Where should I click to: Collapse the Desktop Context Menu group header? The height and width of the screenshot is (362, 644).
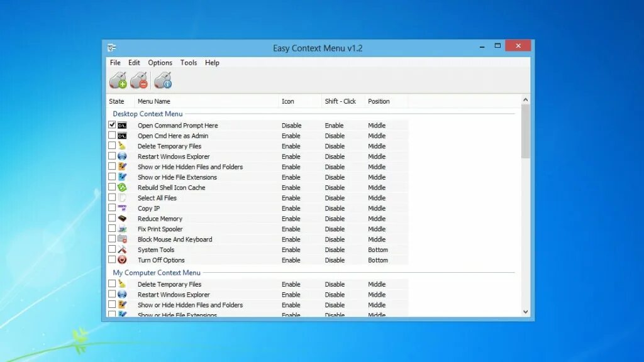click(147, 114)
